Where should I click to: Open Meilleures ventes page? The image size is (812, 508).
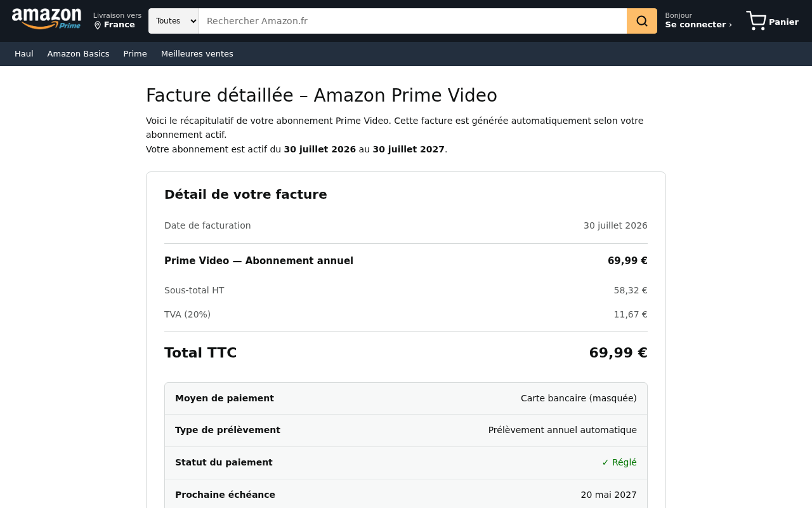coord(197,54)
